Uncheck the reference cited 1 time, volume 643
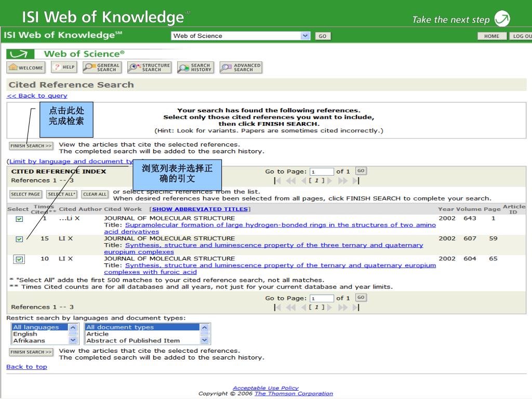The image size is (532, 399). [x=19, y=219]
